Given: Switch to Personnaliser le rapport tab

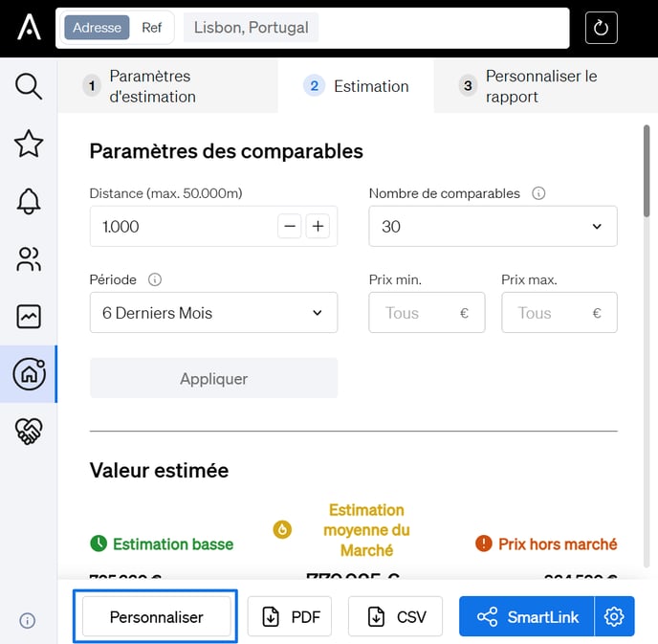Looking at the screenshot, I should (x=540, y=86).
